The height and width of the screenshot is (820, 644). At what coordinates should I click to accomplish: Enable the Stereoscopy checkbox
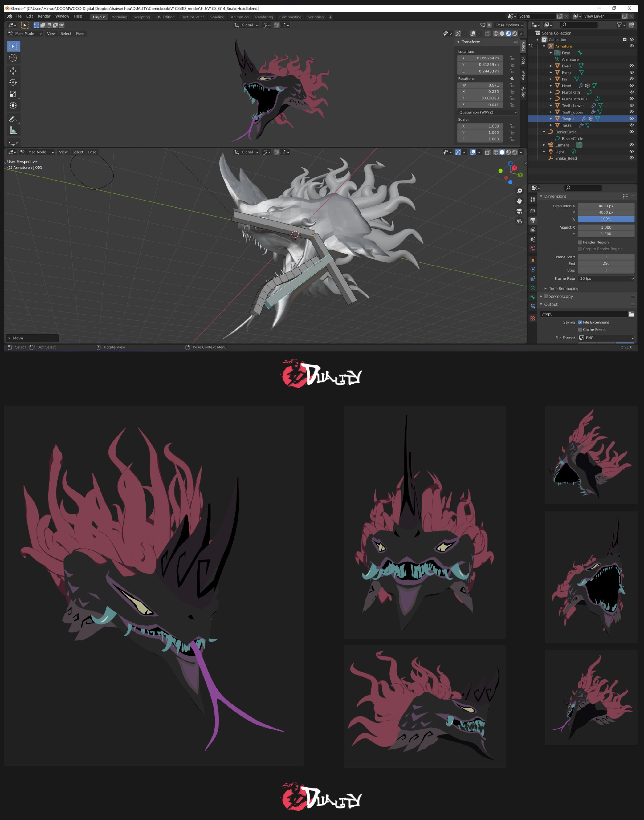[546, 297]
